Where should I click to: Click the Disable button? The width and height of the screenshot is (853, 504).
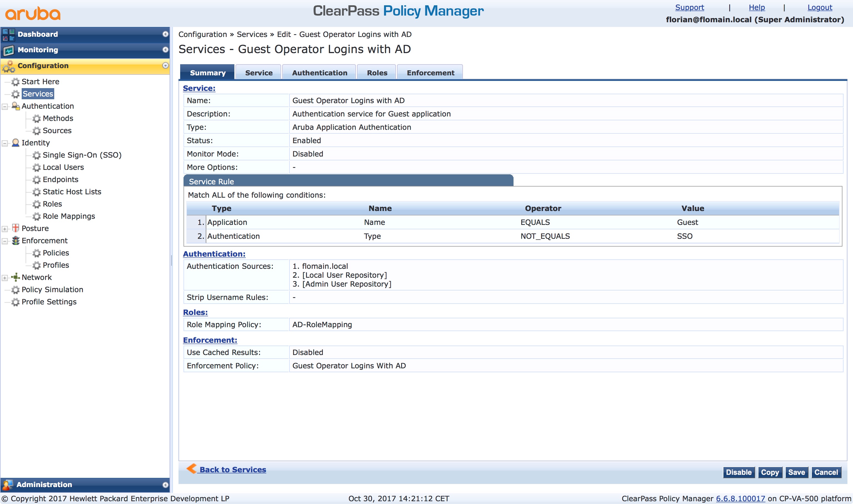(738, 472)
